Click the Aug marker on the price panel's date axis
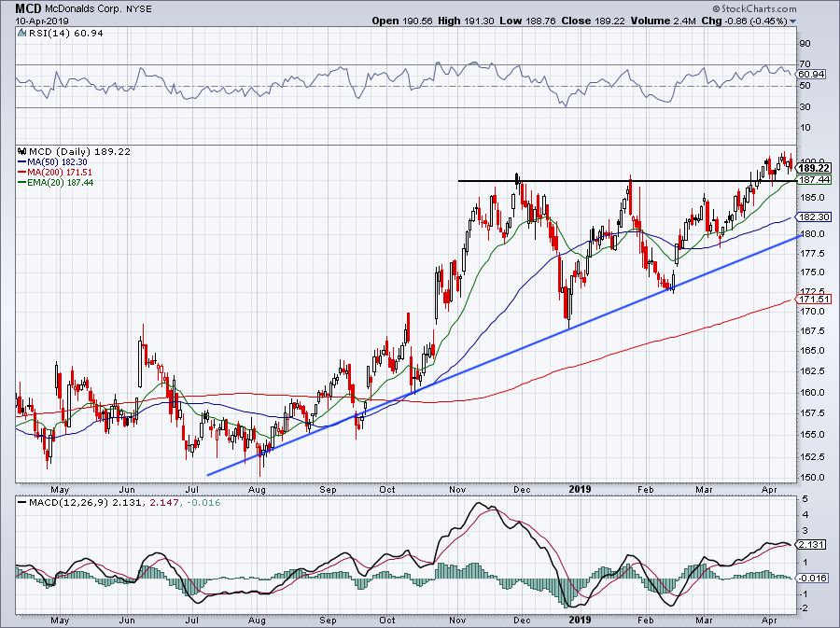Viewport: 840px width, 628px height. point(258,490)
